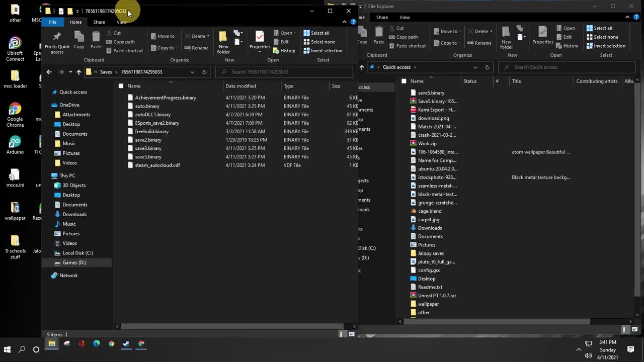644x362 pixels.
Task: Expand the Move to dropdown
Action: [177, 36]
